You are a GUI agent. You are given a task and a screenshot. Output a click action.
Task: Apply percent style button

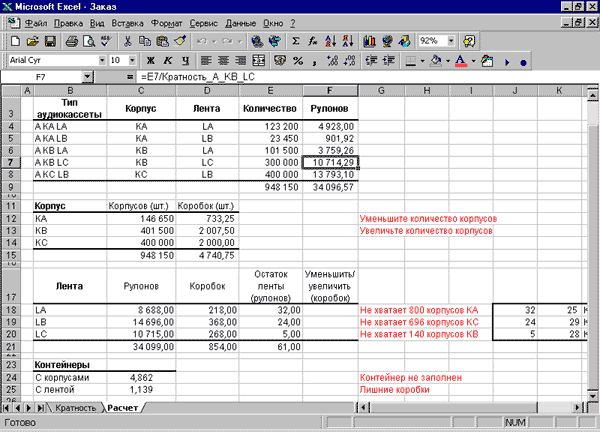point(298,60)
